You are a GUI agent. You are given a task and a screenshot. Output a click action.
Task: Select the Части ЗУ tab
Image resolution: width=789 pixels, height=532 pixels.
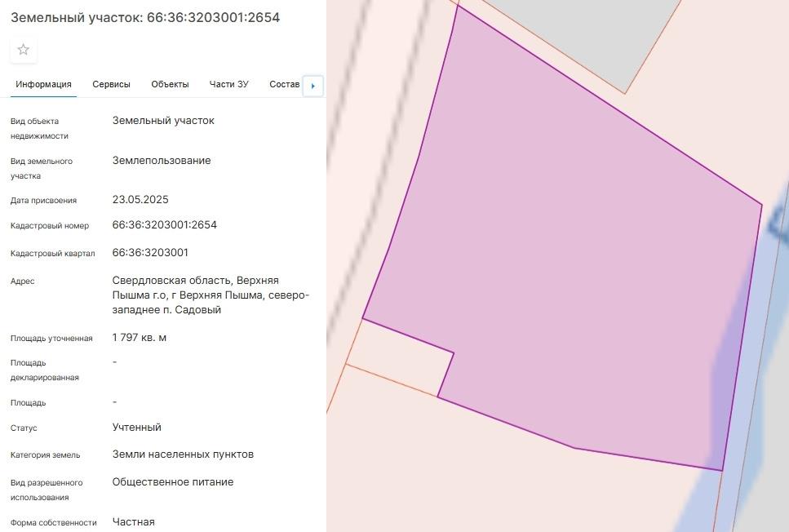tap(228, 84)
